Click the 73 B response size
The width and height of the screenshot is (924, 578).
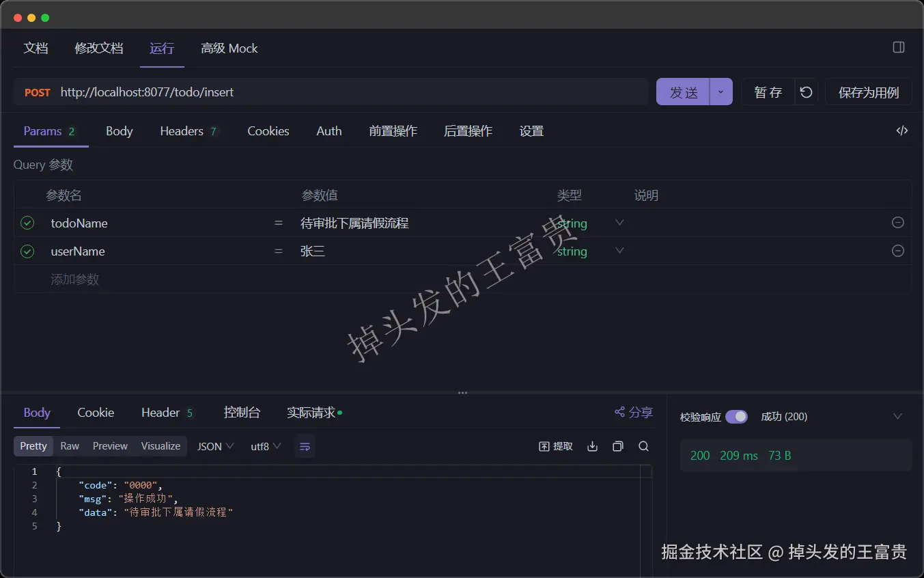[780, 456]
